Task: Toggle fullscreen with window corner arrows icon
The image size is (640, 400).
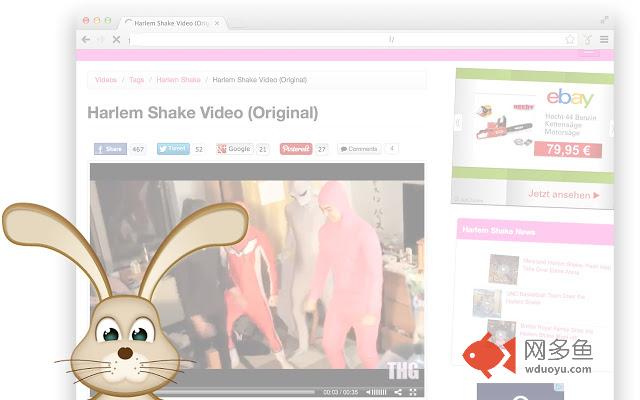Action: (x=604, y=20)
